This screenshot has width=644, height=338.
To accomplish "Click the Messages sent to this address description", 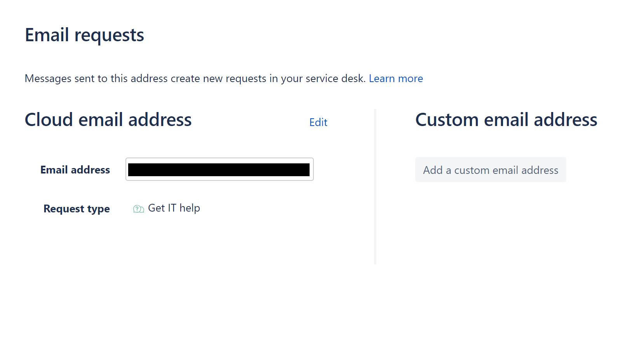I will 195,79.
